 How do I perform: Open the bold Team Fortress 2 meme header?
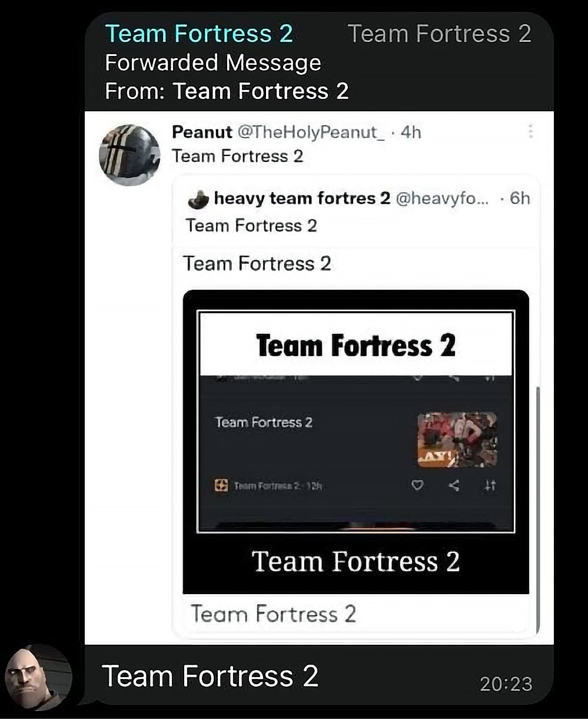coord(356,344)
